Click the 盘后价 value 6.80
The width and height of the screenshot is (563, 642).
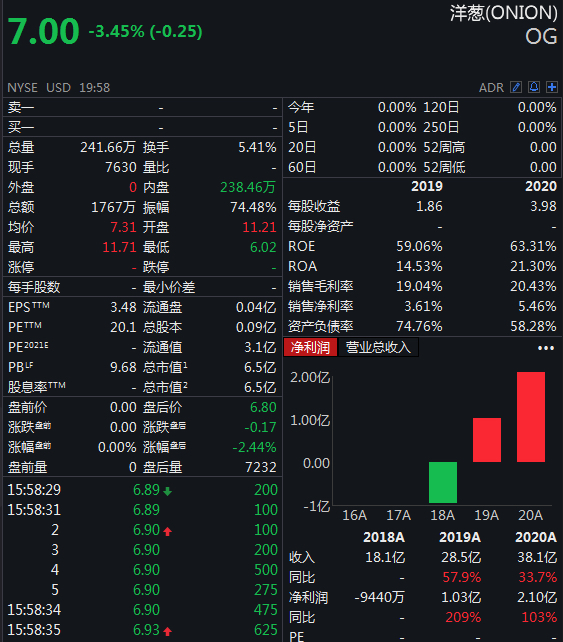point(263,407)
